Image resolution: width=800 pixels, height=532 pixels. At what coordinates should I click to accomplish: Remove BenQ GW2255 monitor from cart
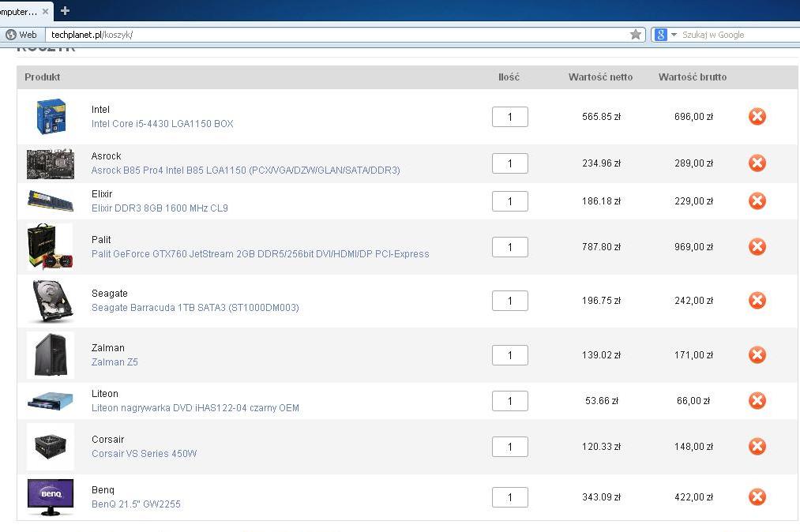click(x=757, y=496)
